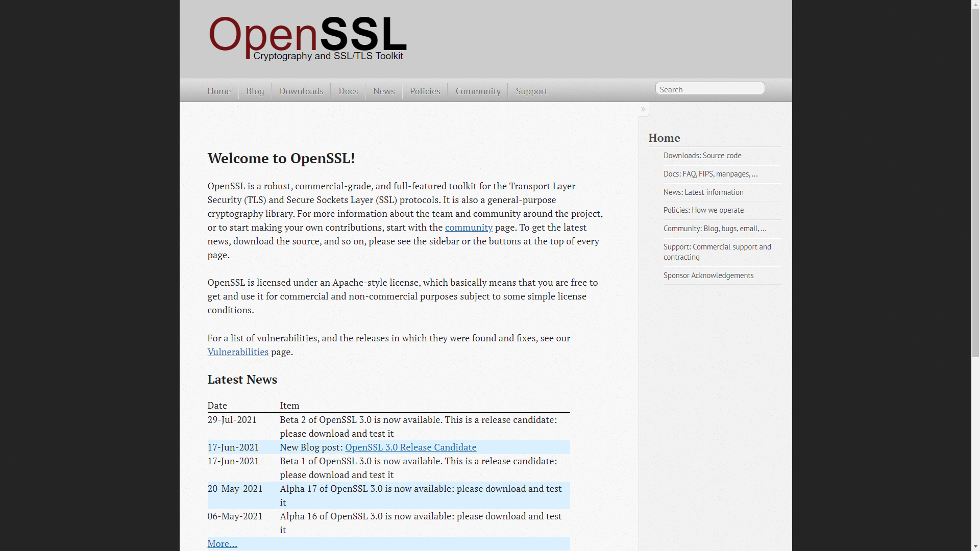Click Support in the navigation bar
Viewport: 980px width, 551px height.
[531, 91]
